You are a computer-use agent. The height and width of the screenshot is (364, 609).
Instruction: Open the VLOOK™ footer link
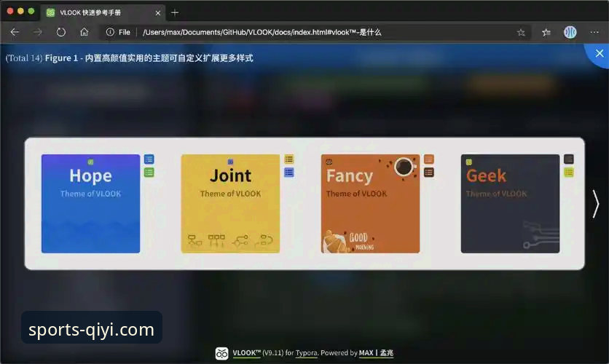pyautogui.click(x=247, y=353)
